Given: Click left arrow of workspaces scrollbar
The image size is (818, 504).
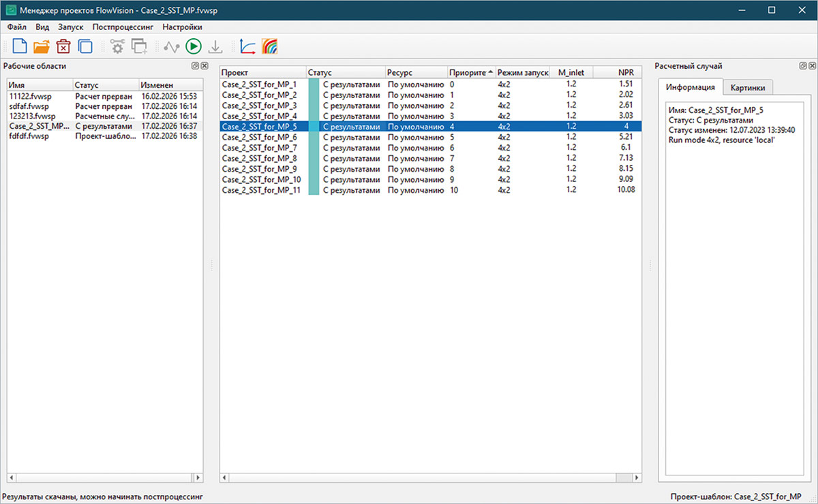Looking at the screenshot, I should pos(12,478).
